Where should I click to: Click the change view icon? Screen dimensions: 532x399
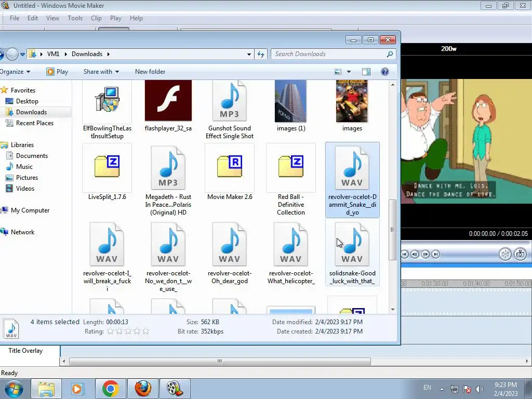point(338,72)
